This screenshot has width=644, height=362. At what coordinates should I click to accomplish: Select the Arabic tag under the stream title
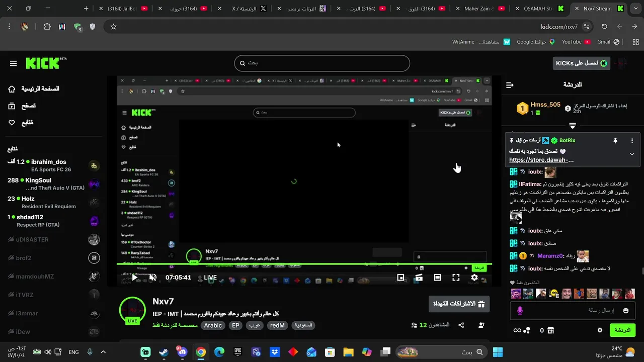click(213, 325)
